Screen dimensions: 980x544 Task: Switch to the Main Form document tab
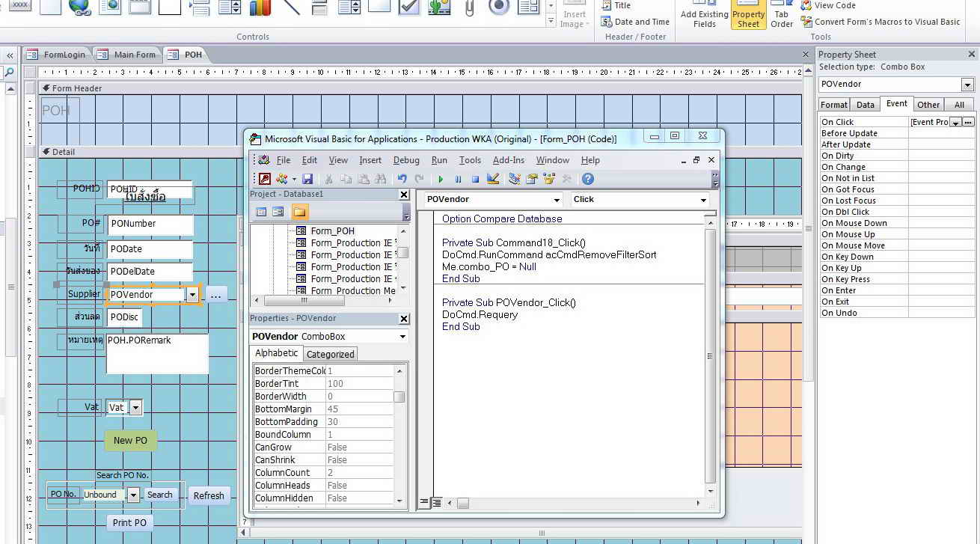pos(128,55)
